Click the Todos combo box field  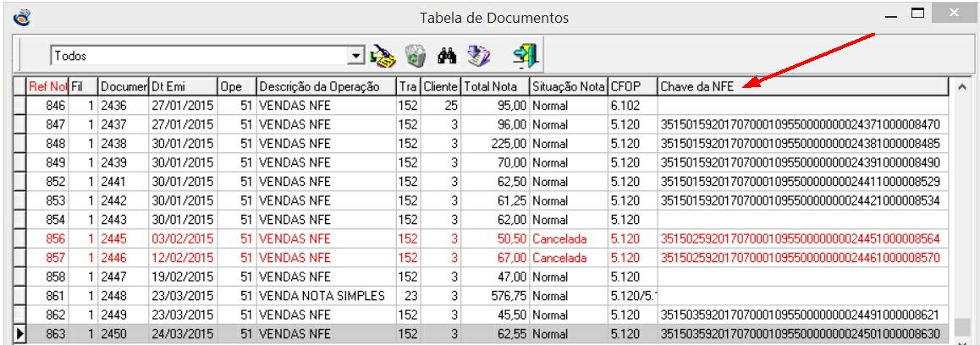(x=206, y=57)
